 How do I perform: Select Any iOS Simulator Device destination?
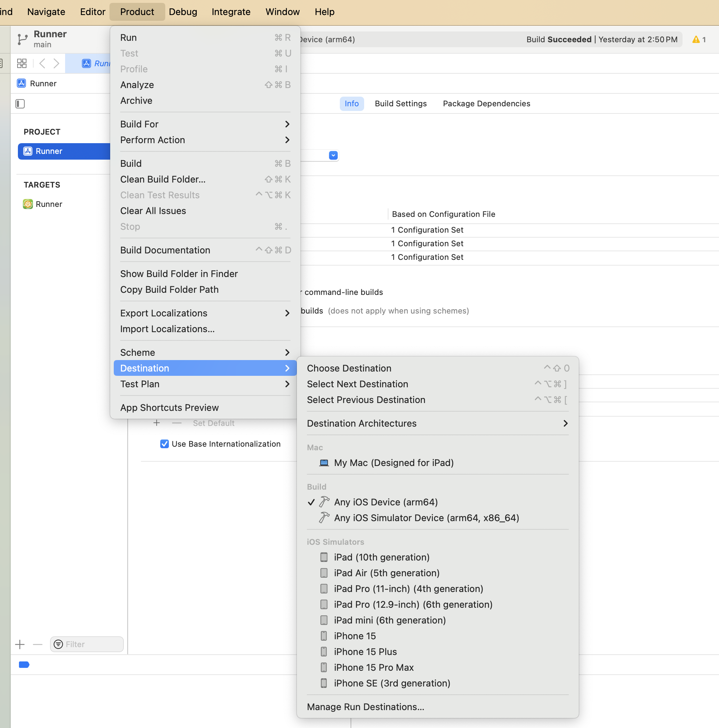click(x=426, y=518)
